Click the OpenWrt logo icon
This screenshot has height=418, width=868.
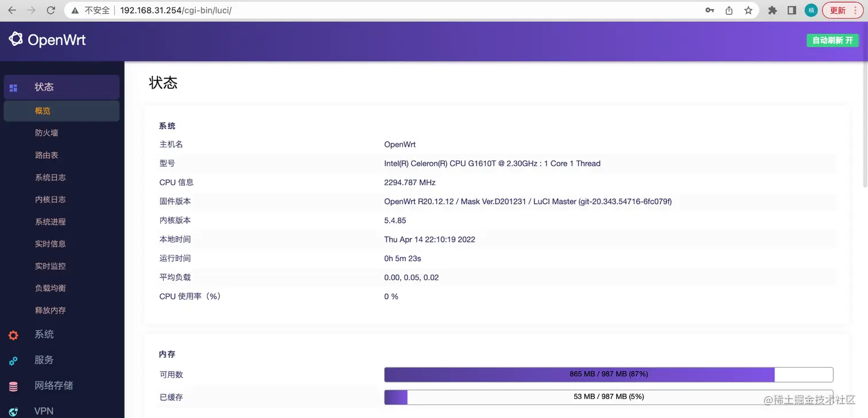pos(15,39)
